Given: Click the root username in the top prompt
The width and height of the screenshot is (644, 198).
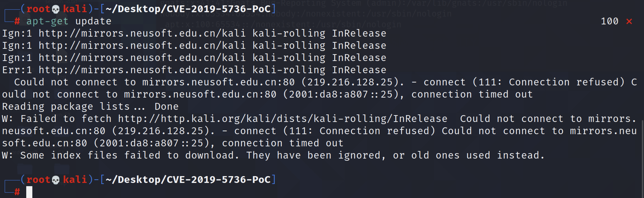Looking at the screenshot, I should (38, 9).
